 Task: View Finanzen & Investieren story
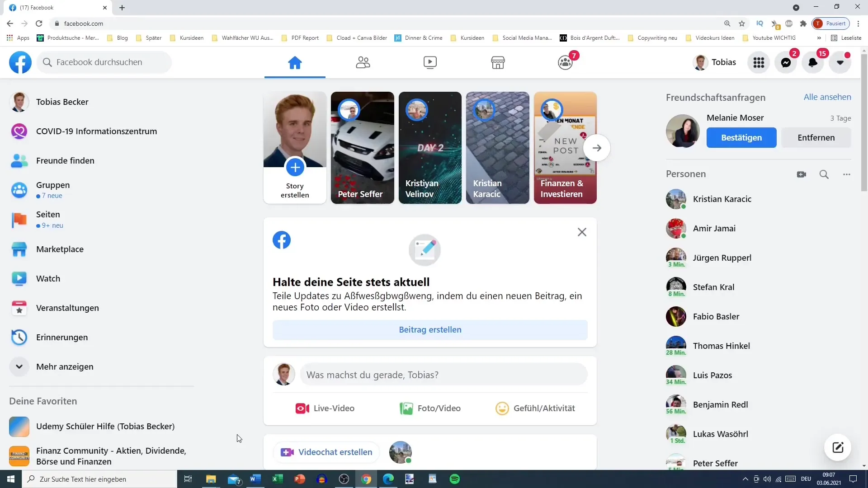click(565, 148)
